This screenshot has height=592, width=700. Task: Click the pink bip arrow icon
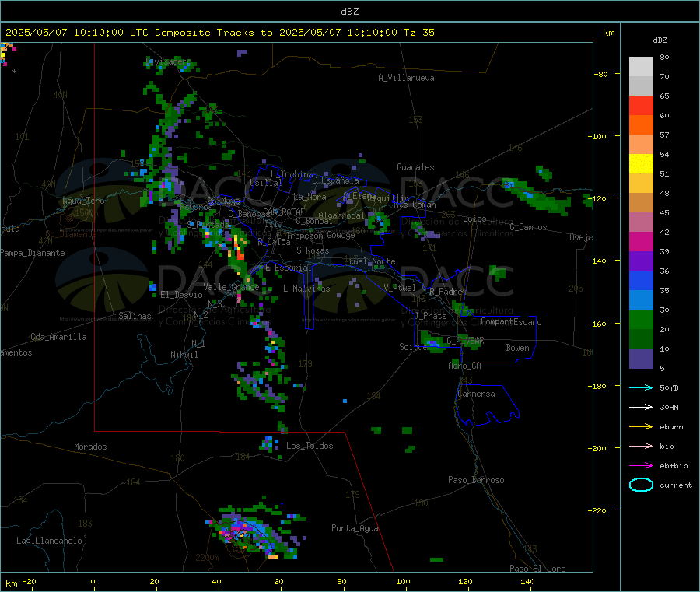(641, 446)
